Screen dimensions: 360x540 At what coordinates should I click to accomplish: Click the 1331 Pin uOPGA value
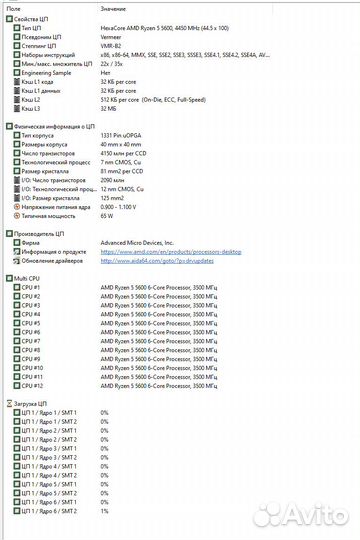tap(121, 135)
